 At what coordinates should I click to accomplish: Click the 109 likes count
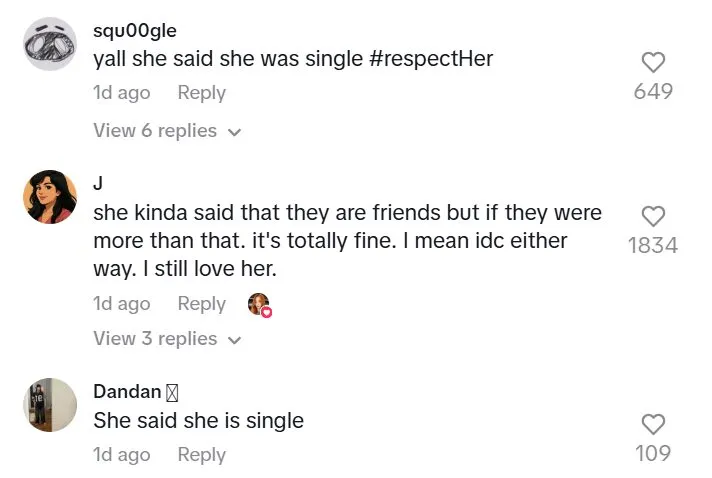653,454
